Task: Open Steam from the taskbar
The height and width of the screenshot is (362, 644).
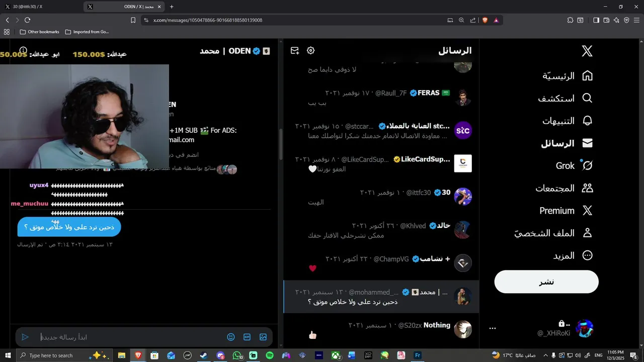Action: pyautogui.click(x=204, y=355)
